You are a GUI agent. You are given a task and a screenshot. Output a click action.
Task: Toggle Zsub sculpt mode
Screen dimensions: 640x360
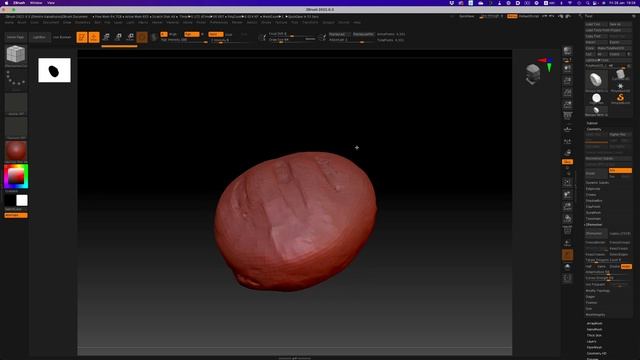229,34
